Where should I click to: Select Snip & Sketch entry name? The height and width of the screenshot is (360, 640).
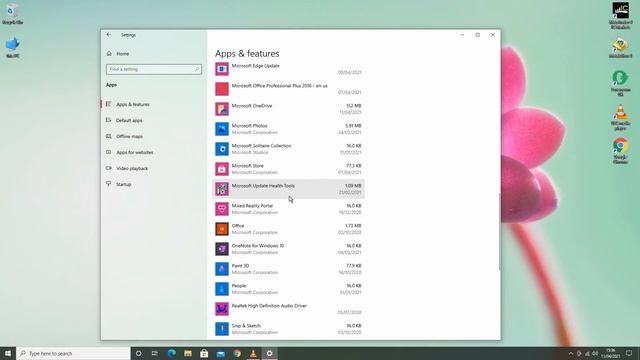click(246, 326)
